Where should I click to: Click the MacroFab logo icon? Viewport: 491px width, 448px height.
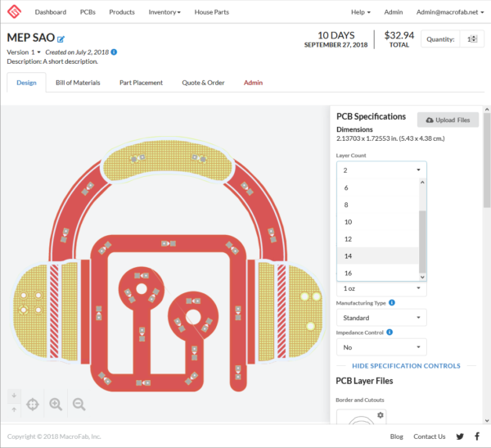[x=16, y=12]
